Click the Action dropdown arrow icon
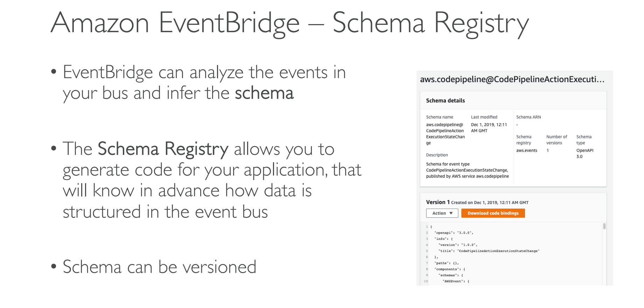644x308 pixels. click(451, 213)
